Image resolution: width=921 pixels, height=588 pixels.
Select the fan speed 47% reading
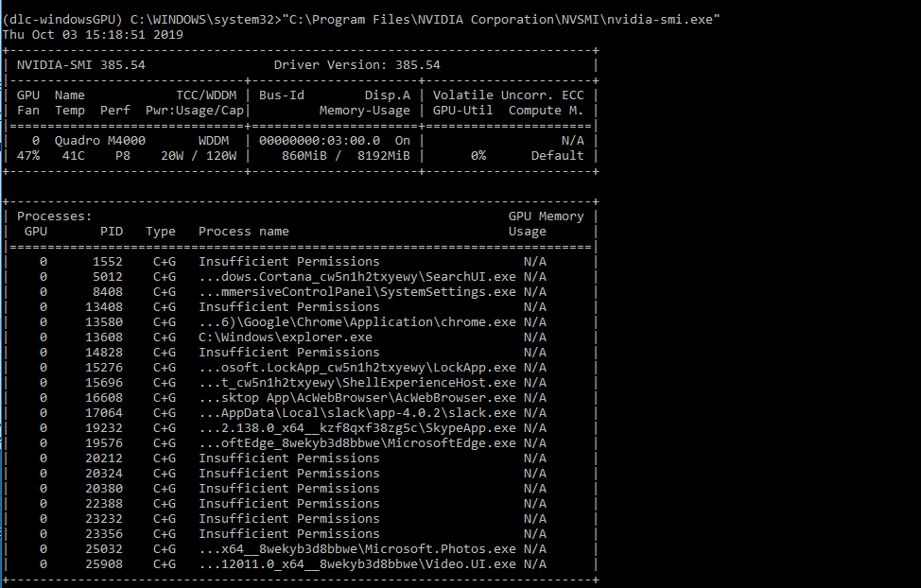pos(27,155)
